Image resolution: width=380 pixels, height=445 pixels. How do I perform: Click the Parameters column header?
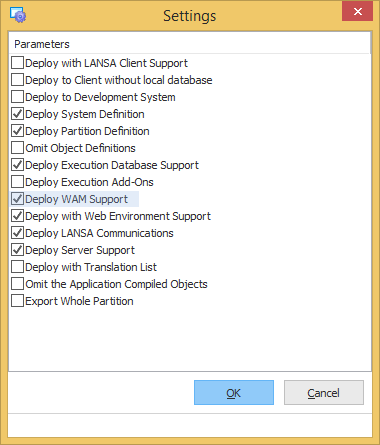click(x=189, y=44)
